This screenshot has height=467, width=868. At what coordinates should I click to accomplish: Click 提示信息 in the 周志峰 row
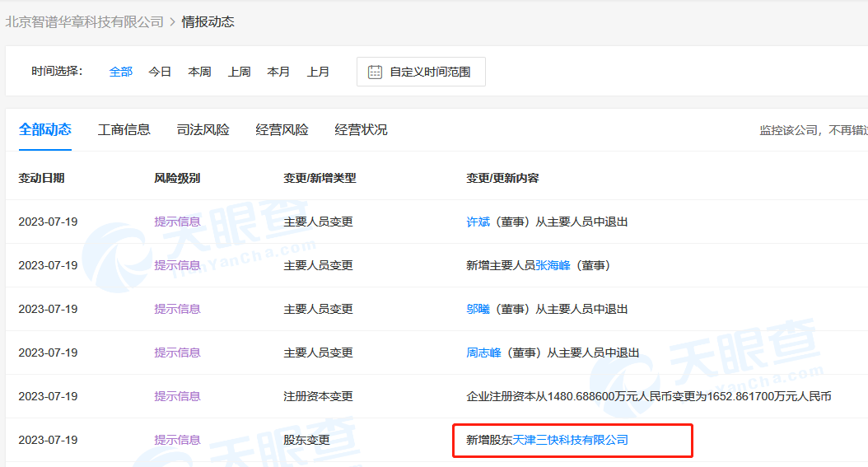click(177, 353)
